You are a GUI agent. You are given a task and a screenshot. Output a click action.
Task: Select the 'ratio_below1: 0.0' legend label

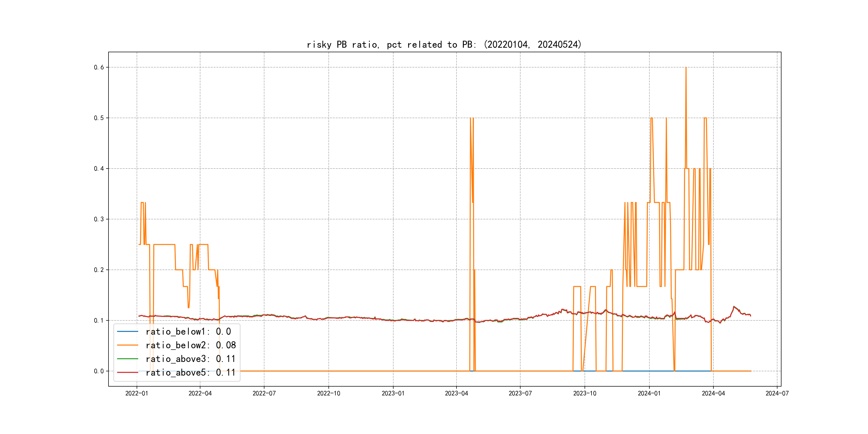click(188, 332)
